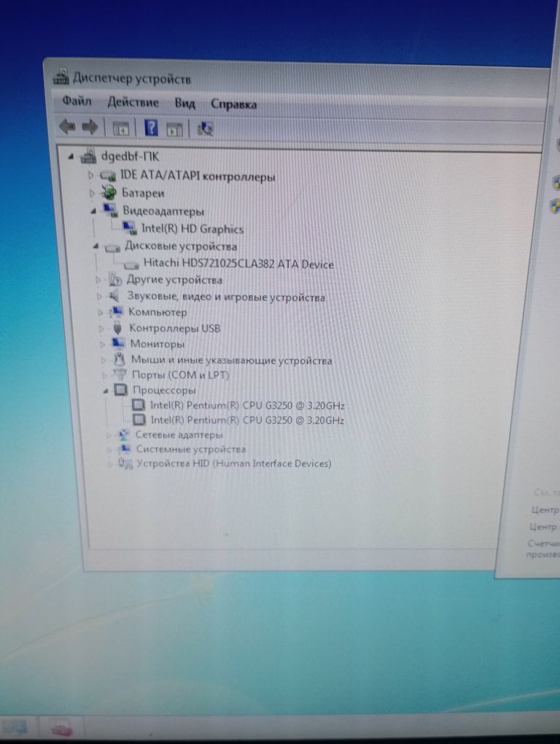The height and width of the screenshot is (744, 560).
Task: Open the Справка menu
Action: coord(233,104)
